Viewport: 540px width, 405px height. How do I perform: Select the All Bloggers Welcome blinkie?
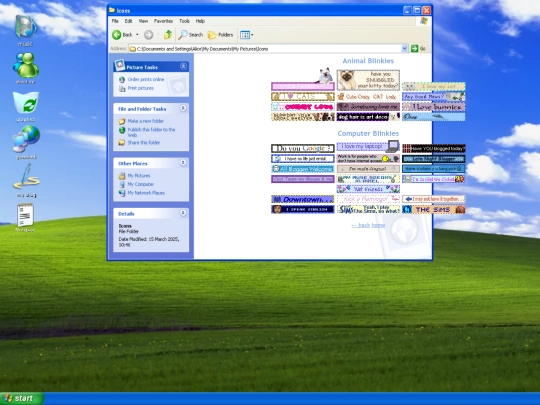pyautogui.click(x=303, y=169)
